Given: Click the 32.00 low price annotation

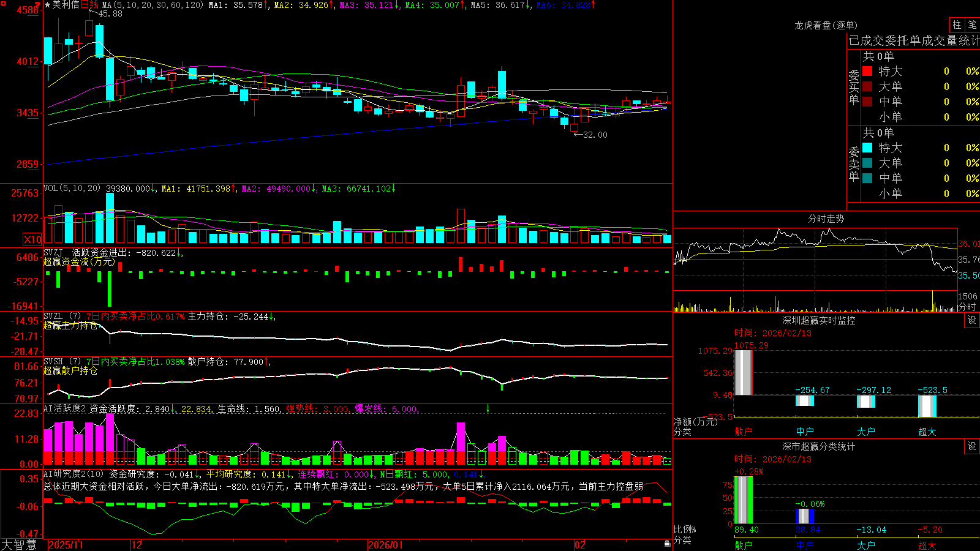Looking at the screenshot, I should (595, 135).
